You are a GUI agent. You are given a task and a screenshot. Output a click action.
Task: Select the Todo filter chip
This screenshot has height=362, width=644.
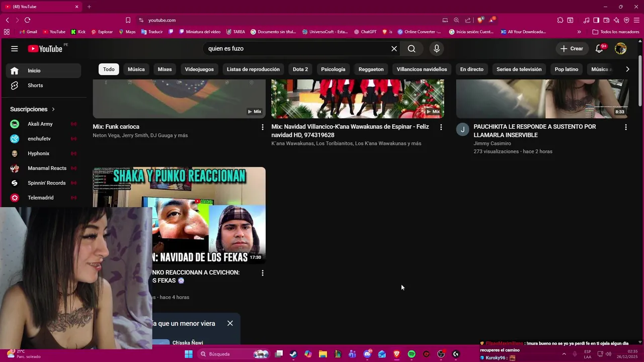click(x=109, y=69)
